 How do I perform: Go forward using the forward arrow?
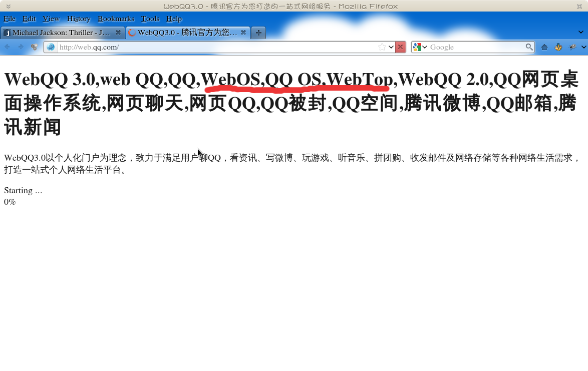(21, 47)
